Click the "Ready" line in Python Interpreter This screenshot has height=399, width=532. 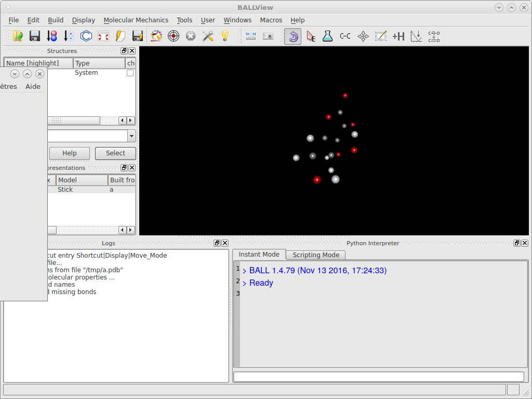pos(261,283)
